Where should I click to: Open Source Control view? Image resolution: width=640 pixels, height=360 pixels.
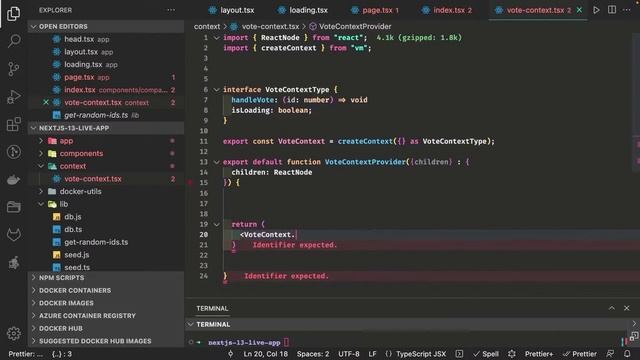tap(13, 69)
